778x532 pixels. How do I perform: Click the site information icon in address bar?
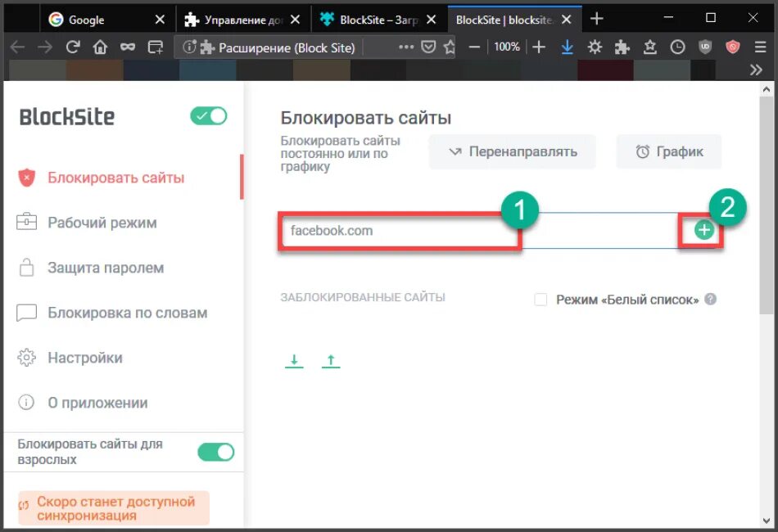click(189, 47)
